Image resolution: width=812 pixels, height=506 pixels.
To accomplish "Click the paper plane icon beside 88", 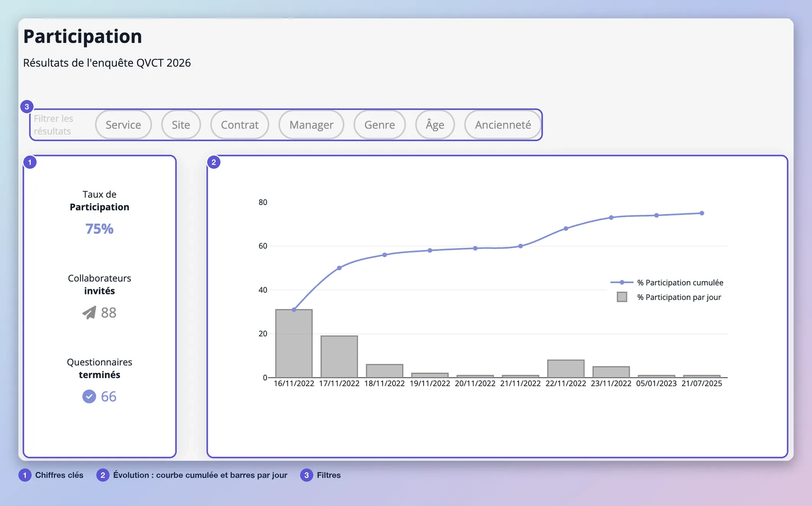I will (89, 313).
